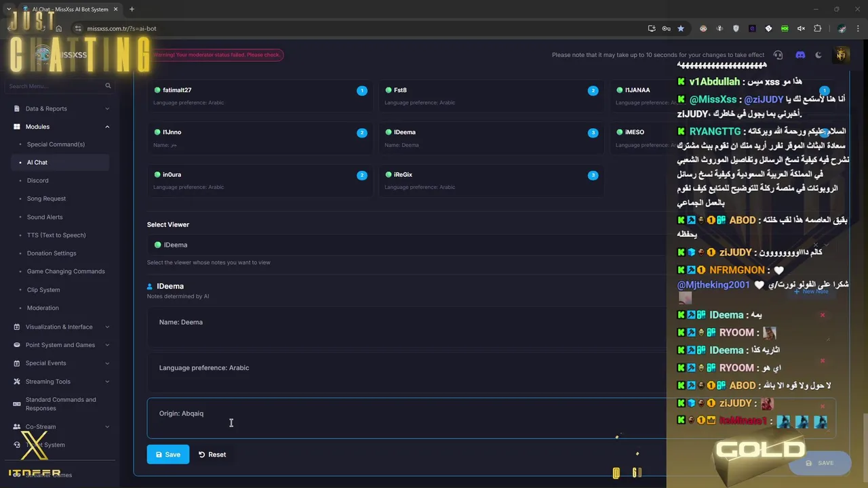
Task: Open the Moderation module
Action: click(x=43, y=308)
